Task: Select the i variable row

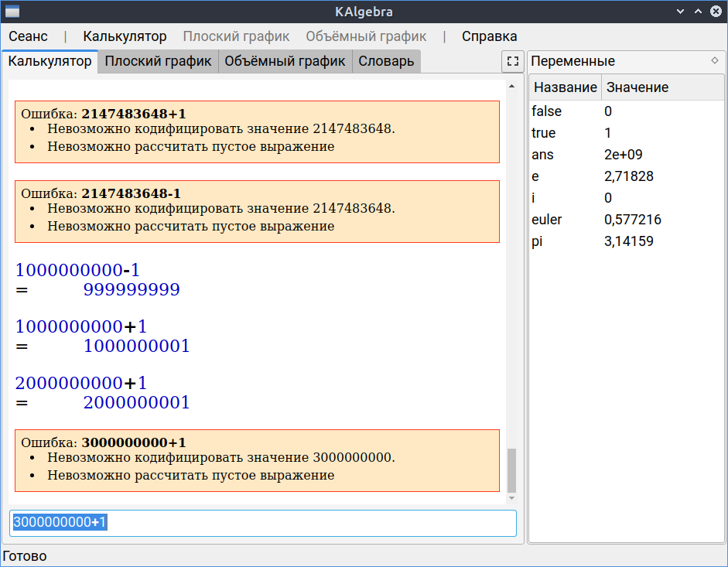Action: tap(627, 198)
